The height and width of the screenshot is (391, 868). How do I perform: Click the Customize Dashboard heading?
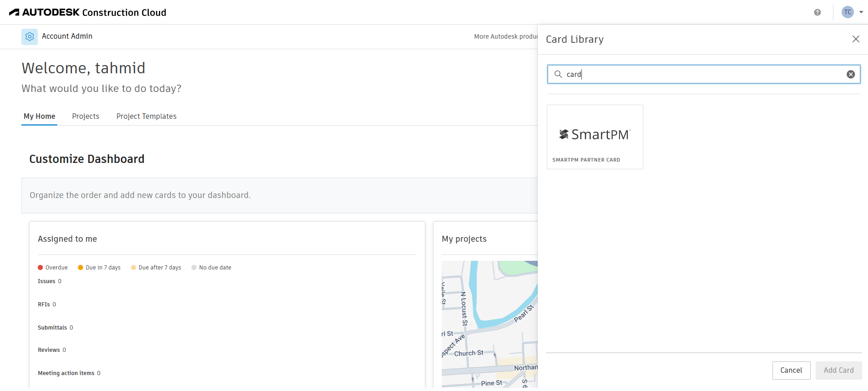coord(87,159)
